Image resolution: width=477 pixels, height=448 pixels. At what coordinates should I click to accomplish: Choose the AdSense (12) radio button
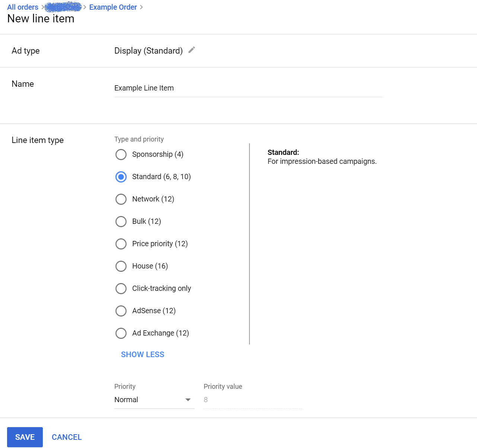click(x=121, y=311)
